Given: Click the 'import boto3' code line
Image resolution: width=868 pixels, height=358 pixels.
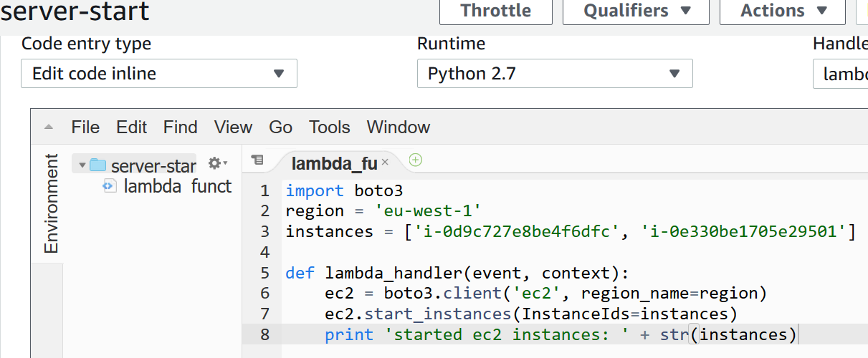Looking at the screenshot, I should [344, 191].
